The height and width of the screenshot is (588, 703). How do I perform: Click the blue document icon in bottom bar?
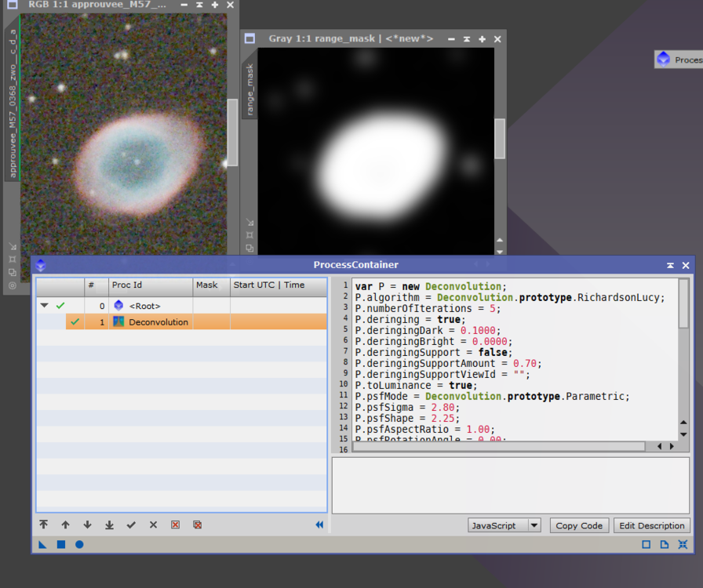pos(665,545)
